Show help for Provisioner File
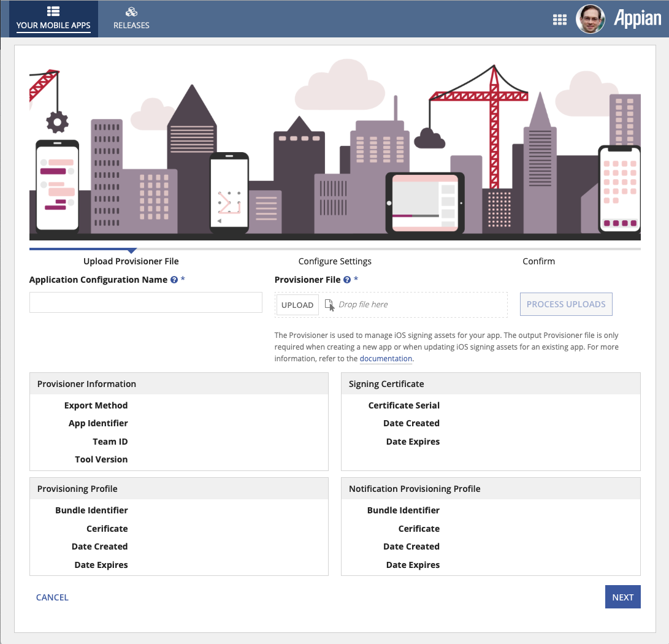669x644 pixels. [347, 280]
